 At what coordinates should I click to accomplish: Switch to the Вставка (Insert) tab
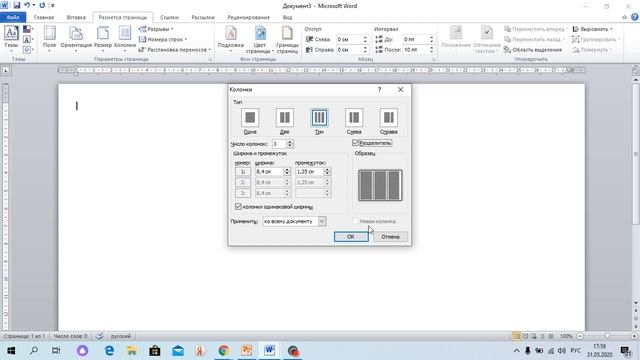(x=76, y=18)
